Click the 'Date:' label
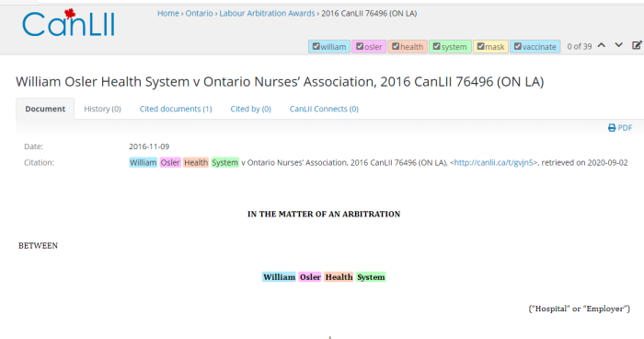The image size is (644, 339). click(33, 146)
